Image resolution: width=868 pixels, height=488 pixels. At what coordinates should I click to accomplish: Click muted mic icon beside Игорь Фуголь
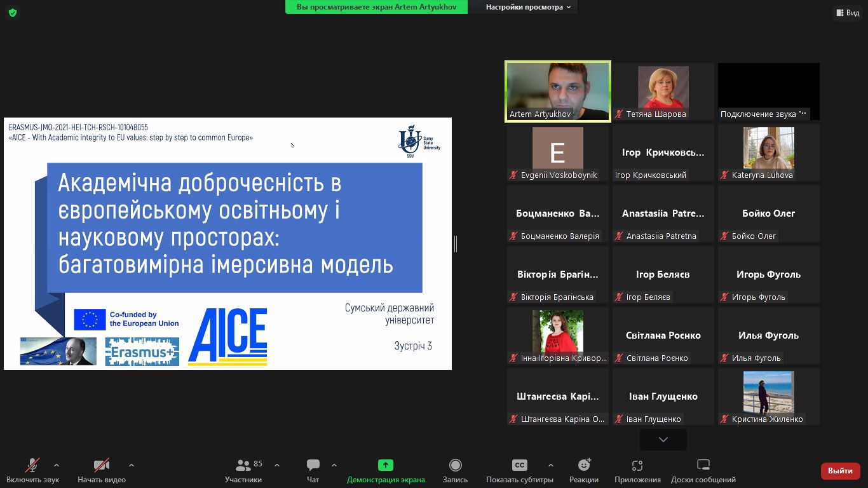[725, 297]
